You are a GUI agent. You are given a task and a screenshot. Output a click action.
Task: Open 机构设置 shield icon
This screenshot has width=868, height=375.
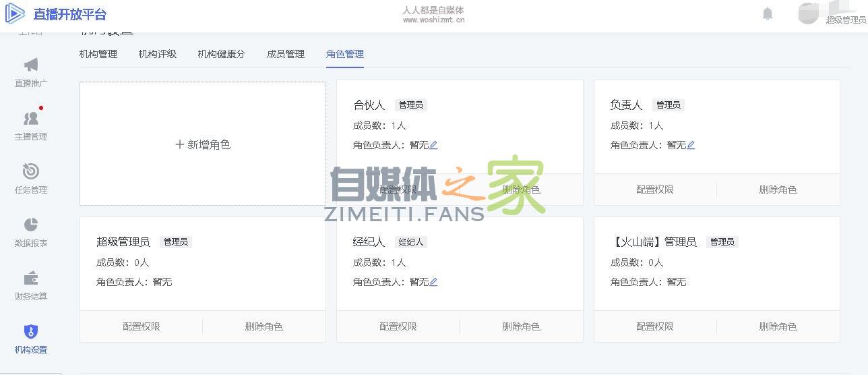31,331
